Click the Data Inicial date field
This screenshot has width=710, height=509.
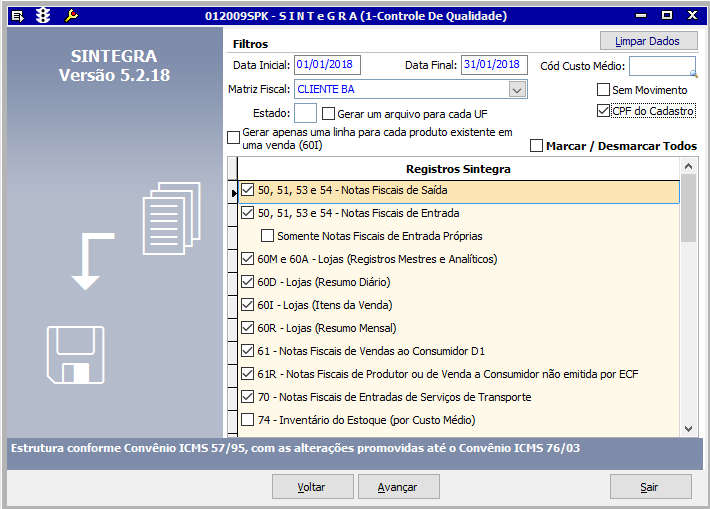(327, 65)
